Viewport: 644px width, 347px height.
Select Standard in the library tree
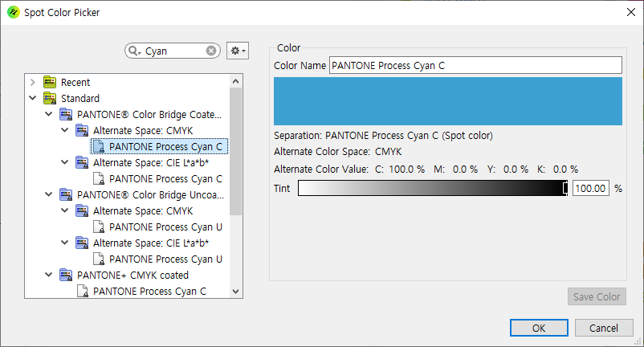click(80, 99)
